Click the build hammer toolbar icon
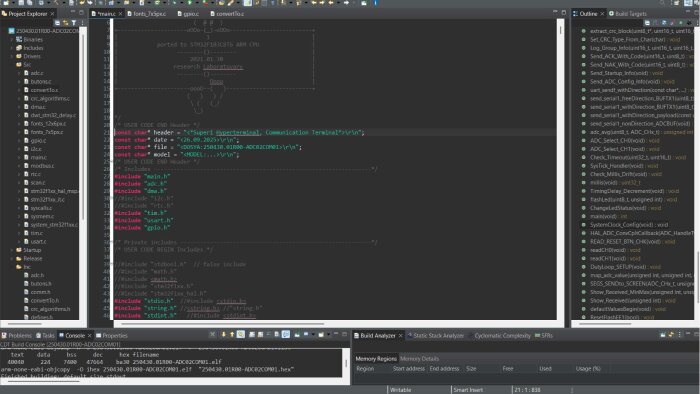This screenshot has height=394, width=700. point(56,3)
